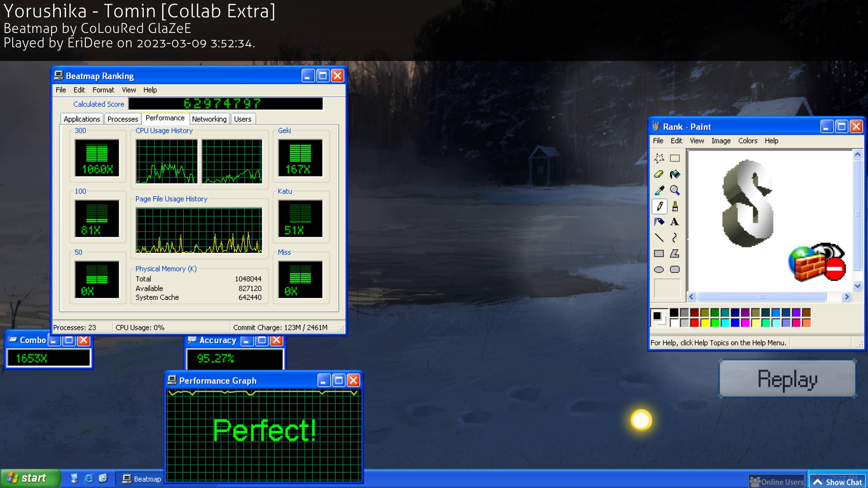The width and height of the screenshot is (868, 488).
Task: Click the Perfect! text in Performance Graph
Action: pyautogui.click(x=264, y=430)
